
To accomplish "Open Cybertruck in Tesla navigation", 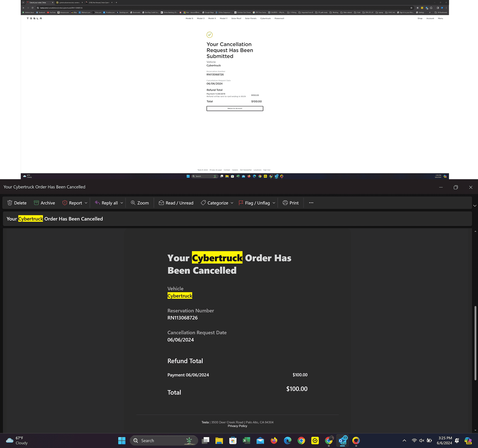I will point(265,18).
